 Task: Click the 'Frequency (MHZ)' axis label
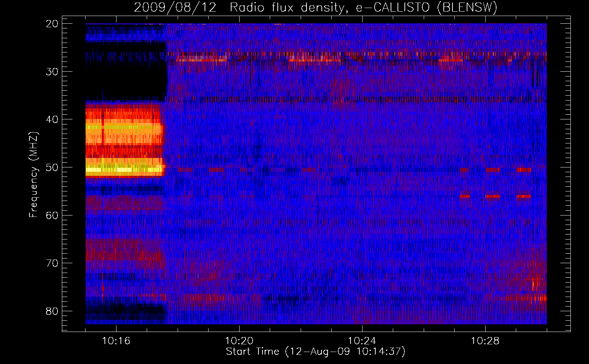click(33, 175)
